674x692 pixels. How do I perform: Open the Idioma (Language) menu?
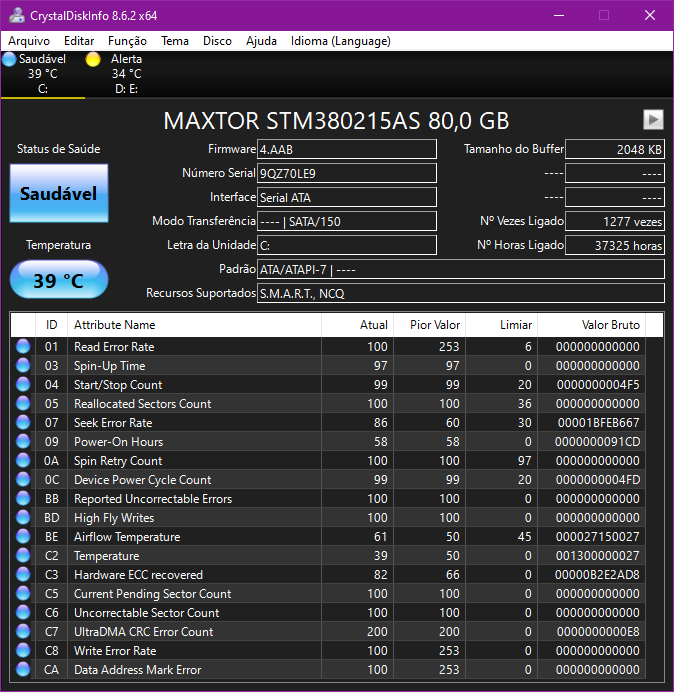(x=341, y=41)
